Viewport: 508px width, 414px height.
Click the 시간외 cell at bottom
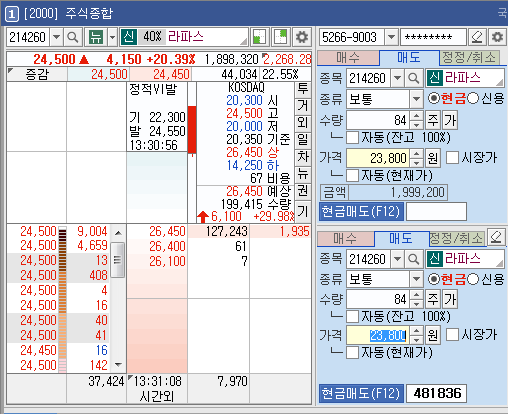point(157,396)
